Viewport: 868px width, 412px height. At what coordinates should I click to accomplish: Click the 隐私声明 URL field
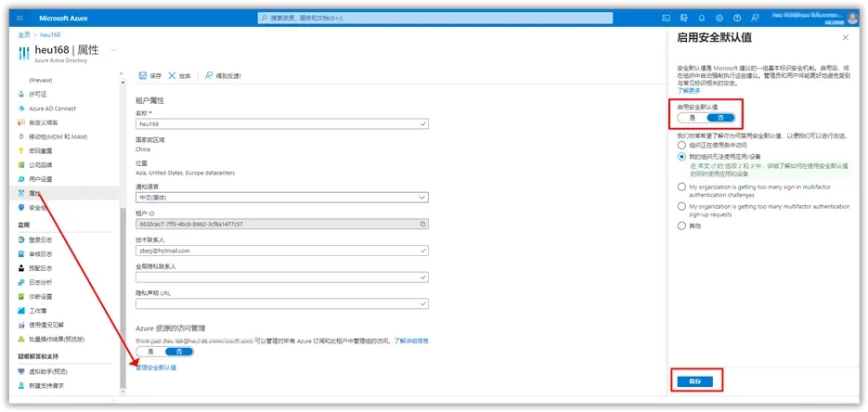(282, 303)
